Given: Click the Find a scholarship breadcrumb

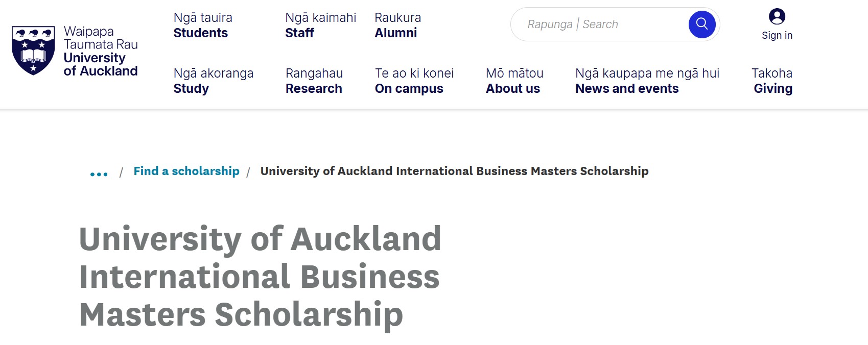Looking at the screenshot, I should point(186,171).
